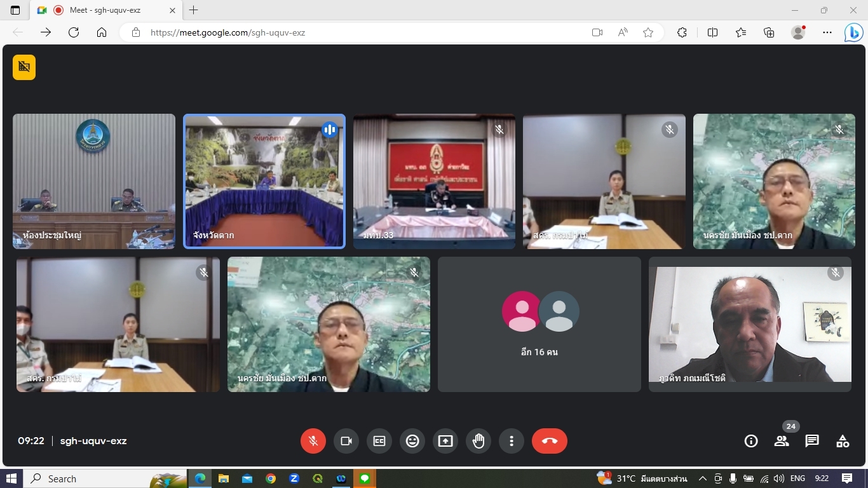Open the Bing chat sidebar
The height and width of the screenshot is (488, 868).
pyautogui.click(x=853, y=32)
